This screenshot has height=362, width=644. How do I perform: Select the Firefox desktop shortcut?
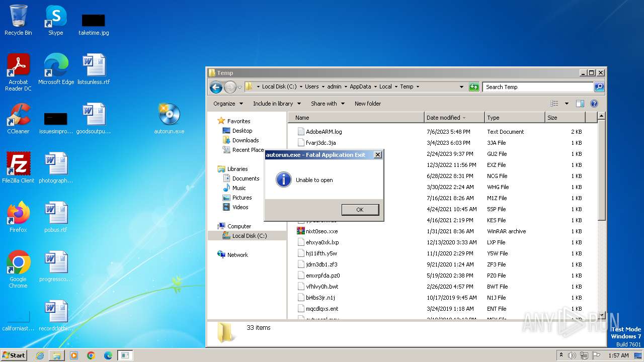click(18, 217)
